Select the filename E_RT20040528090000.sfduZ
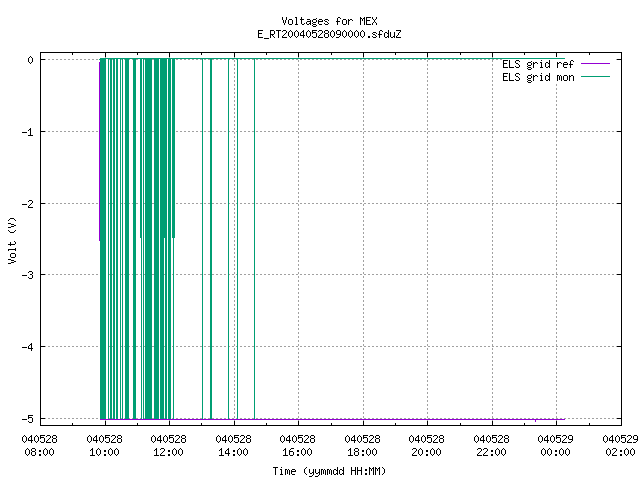 coord(329,34)
